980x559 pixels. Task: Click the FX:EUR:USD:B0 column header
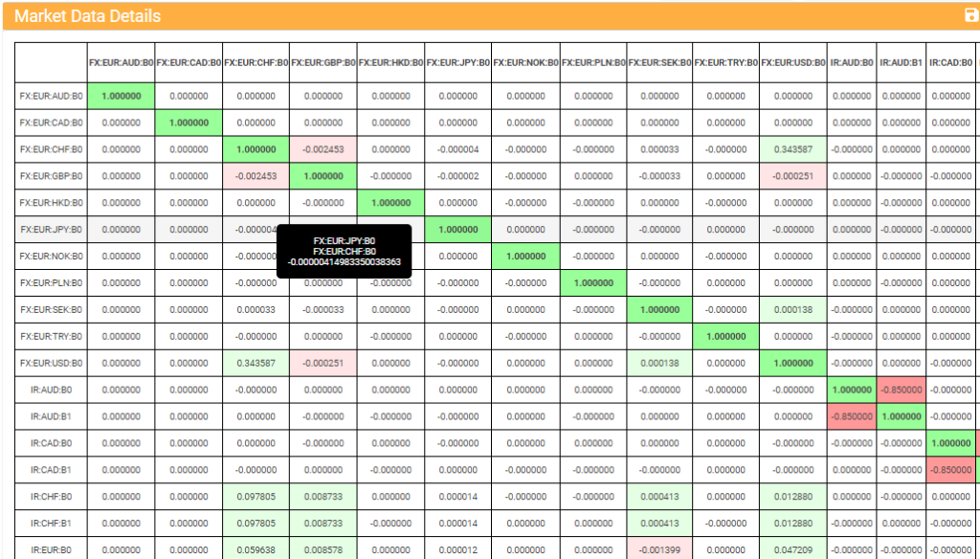pyautogui.click(x=793, y=63)
